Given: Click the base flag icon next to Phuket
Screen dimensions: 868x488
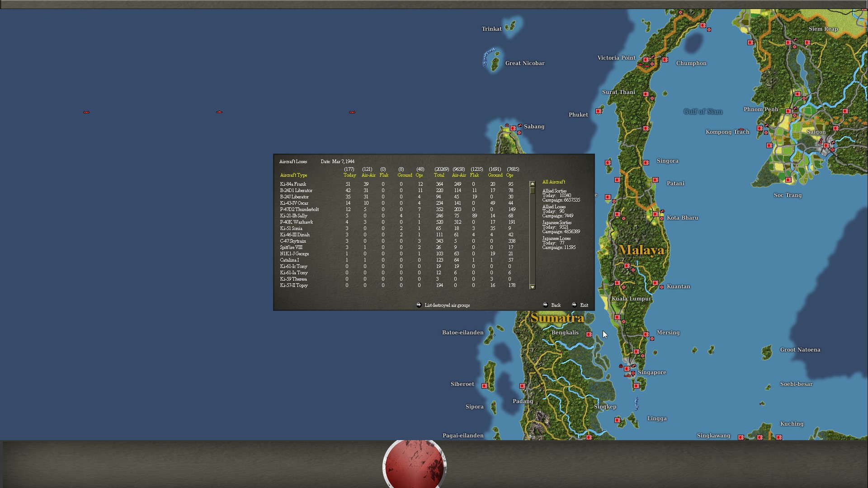Looking at the screenshot, I should coord(599,111).
